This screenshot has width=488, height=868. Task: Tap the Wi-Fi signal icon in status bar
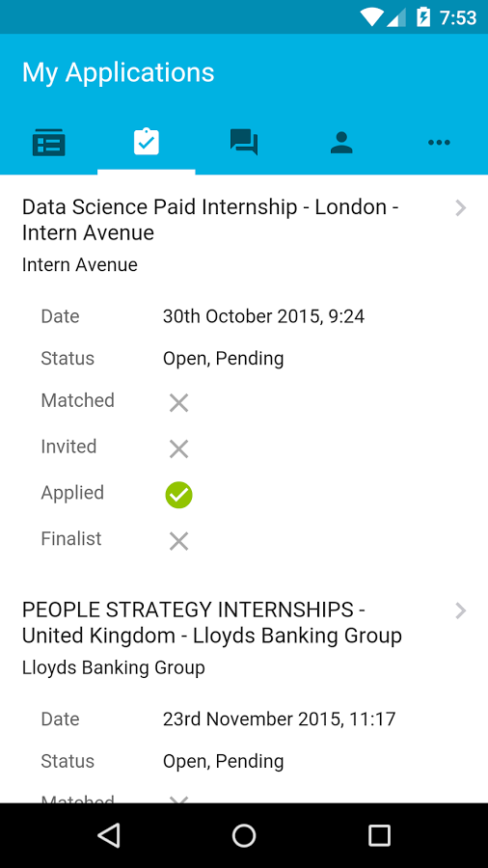point(370,17)
